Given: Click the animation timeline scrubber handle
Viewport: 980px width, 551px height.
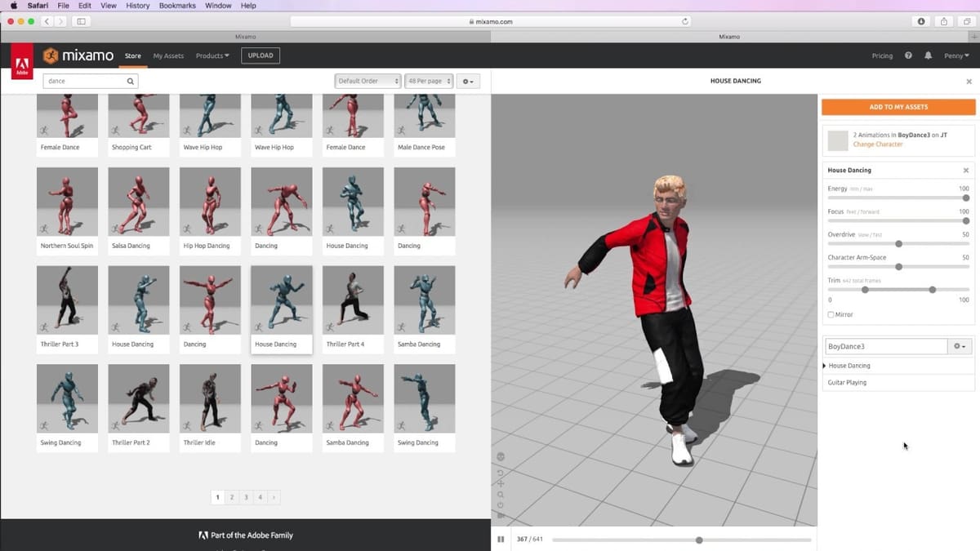Looking at the screenshot, I should pyautogui.click(x=699, y=540).
